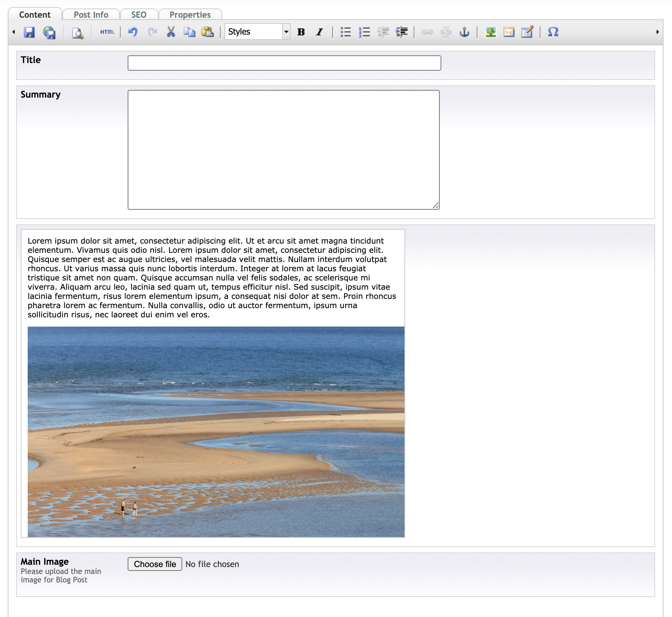This screenshot has height=617, width=672.
Task: Click the table-with-pencil edit icon
Action: pos(527,32)
